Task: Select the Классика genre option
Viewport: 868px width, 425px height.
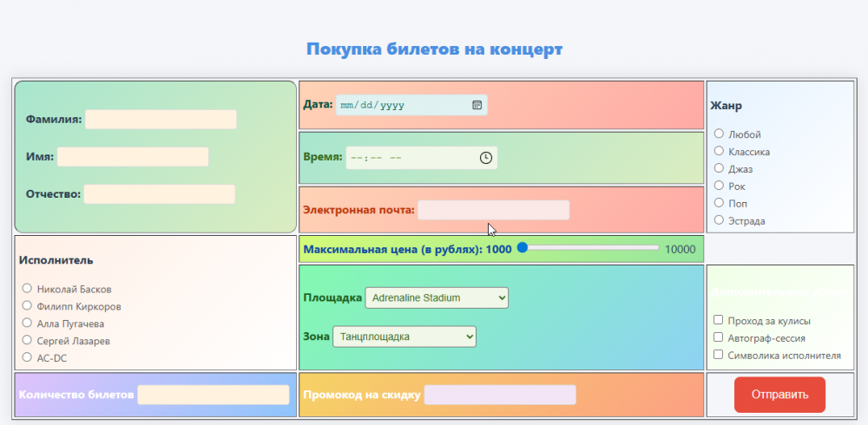Action: point(719,151)
